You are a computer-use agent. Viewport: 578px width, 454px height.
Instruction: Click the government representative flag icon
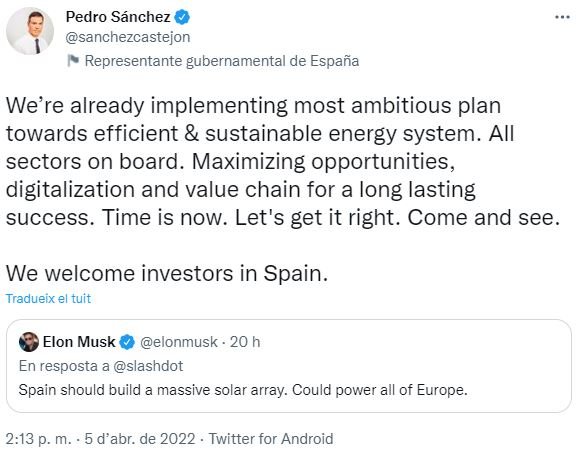click(x=73, y=60)
